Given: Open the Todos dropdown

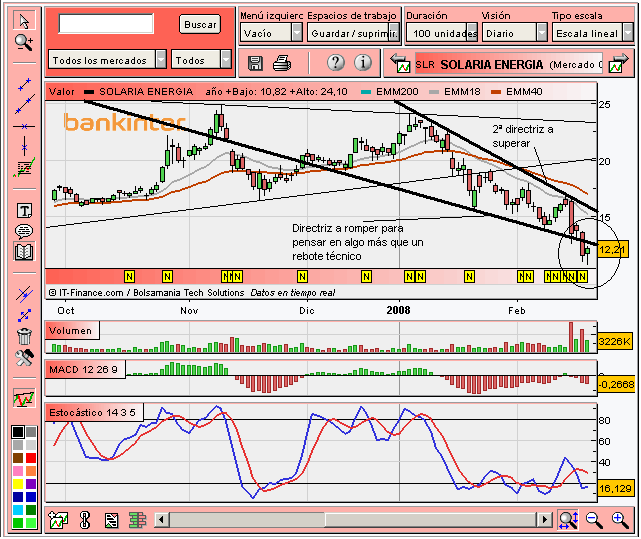Looking at the screenshot, I should [x=201, y=60].
